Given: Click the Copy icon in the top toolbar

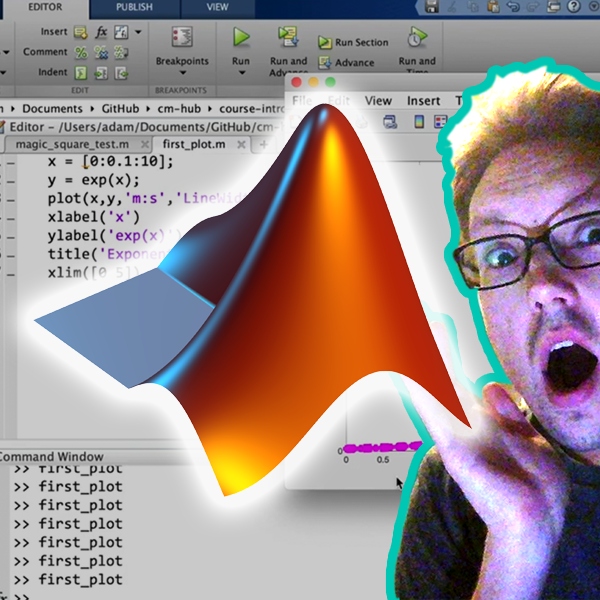Looking at the screenshot, I should [473, 7].
